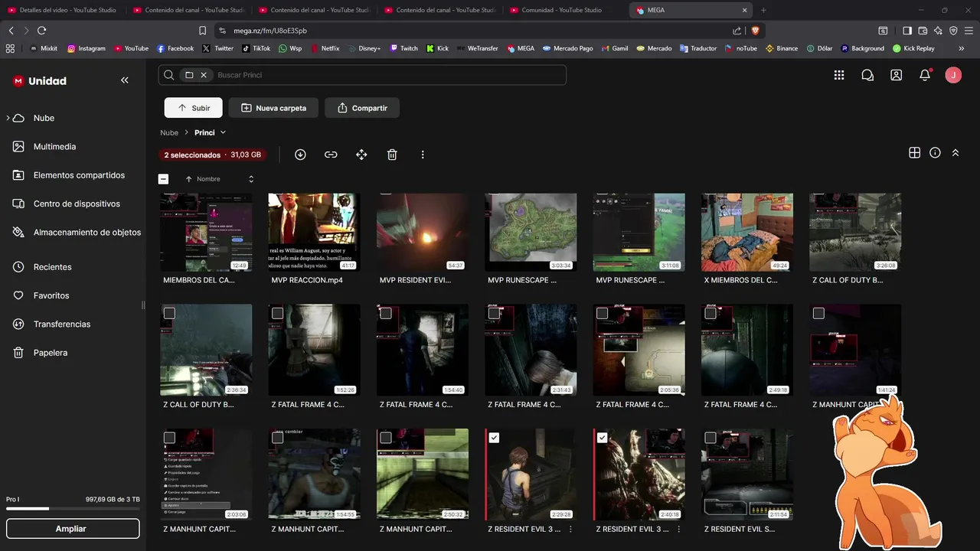Expand the Nube tree item
This screenshot has width=980, height=551.
(9, 118)
